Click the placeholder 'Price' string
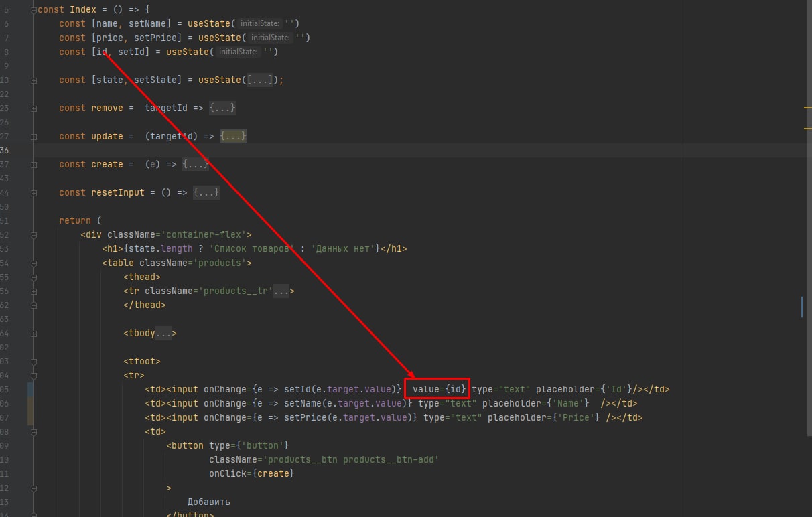 click(576, 417)
